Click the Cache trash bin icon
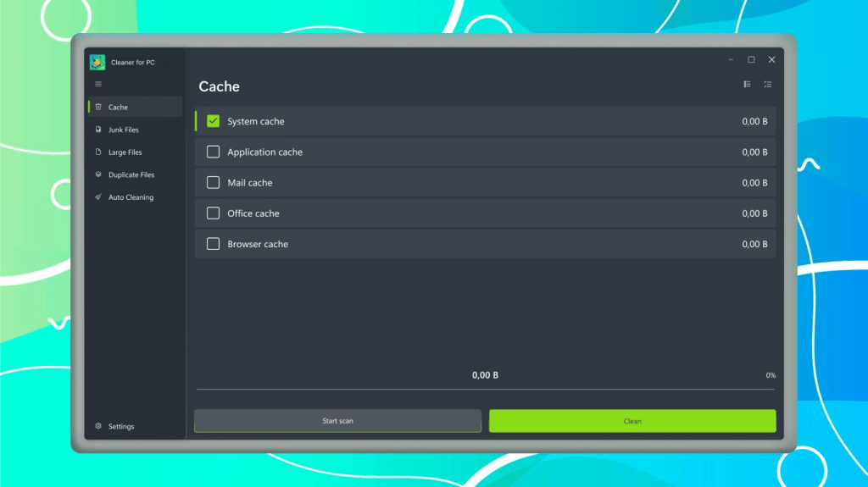Viewport: 868px width, 487px height. 98,108
